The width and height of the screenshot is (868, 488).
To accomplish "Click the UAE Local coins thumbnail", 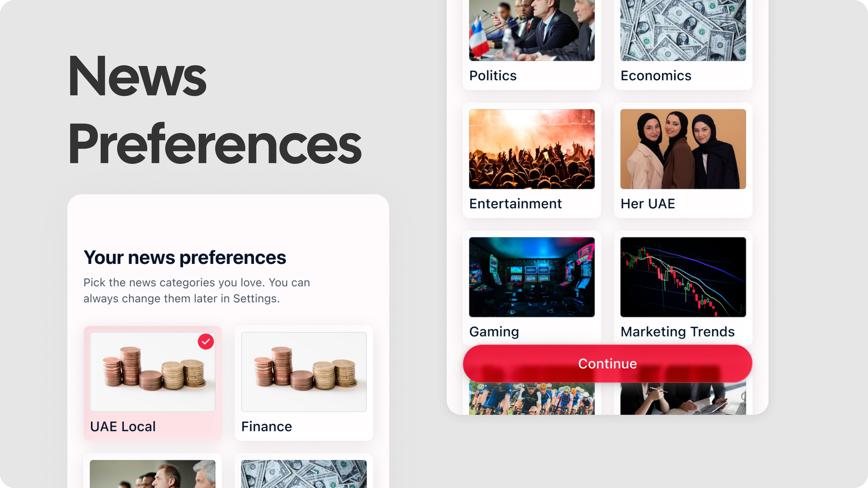I will [152, 372].
